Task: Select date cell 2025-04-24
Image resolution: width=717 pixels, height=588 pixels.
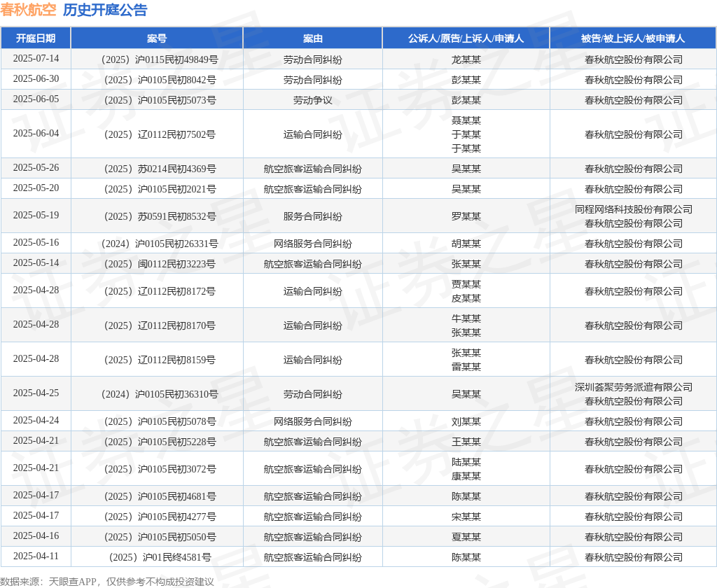Action: [36, 420]
